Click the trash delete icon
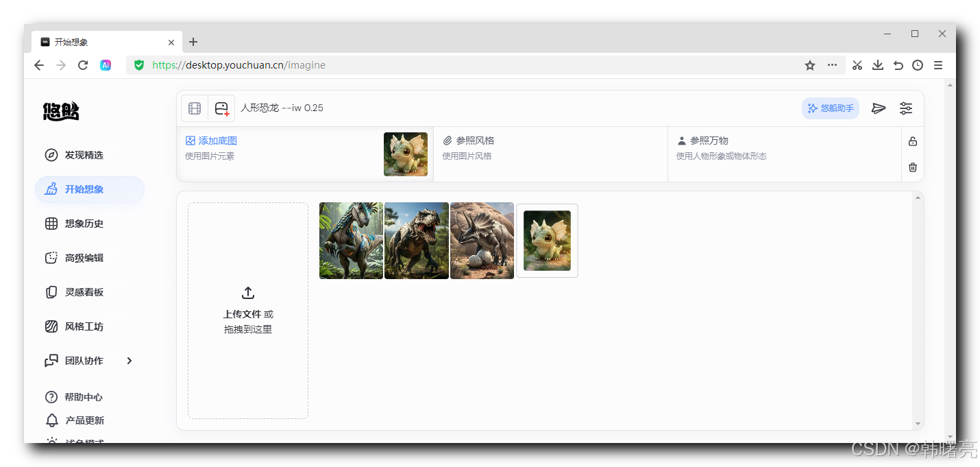980x467 pixels. click(913, 167)
